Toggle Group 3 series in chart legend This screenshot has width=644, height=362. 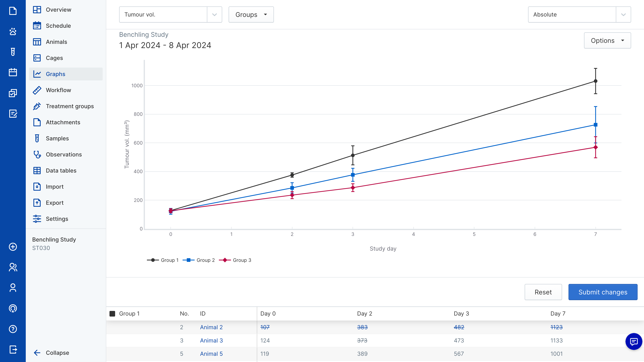[235, 260]
